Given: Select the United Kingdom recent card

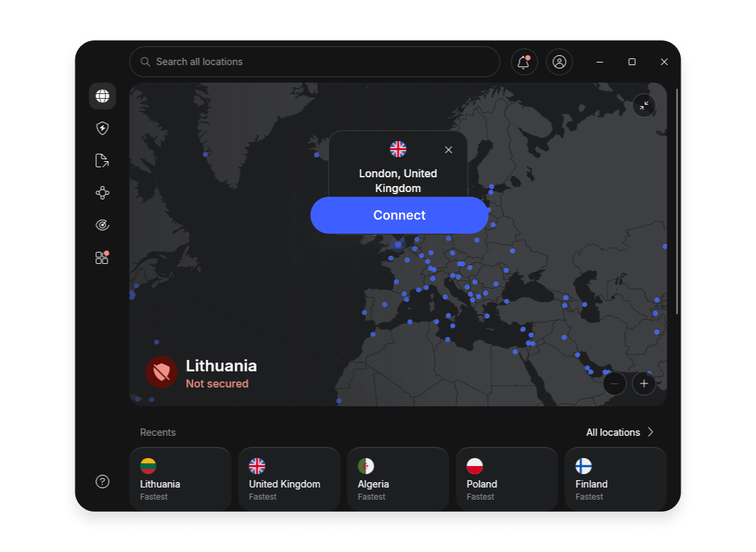Looking at the screenshot, I should pyautogui.click(x=289, y=479).
